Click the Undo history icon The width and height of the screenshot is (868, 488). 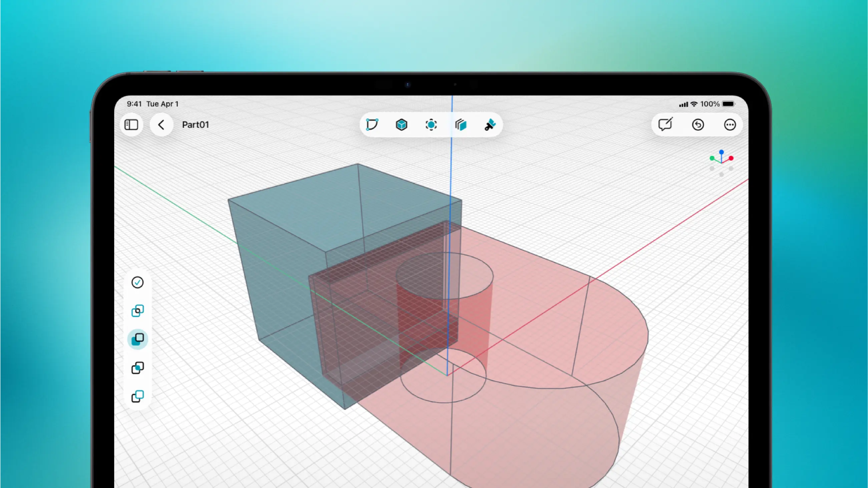click(x=698, y=125)
